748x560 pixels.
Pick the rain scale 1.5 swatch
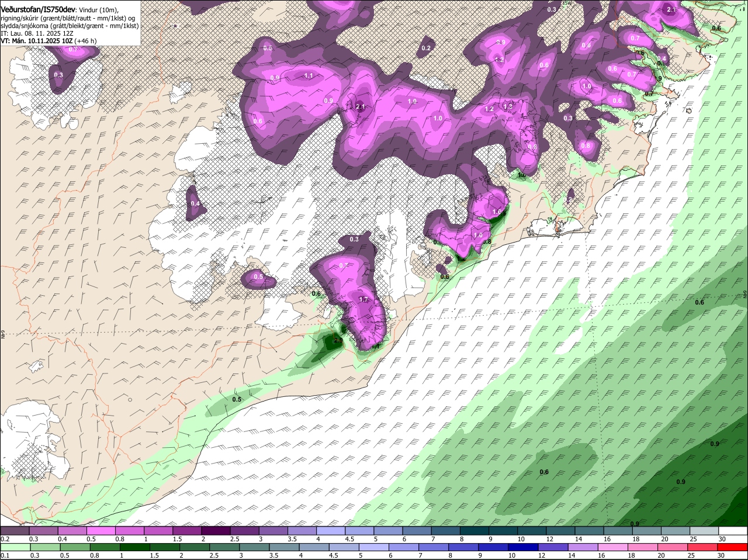point(165,547)
